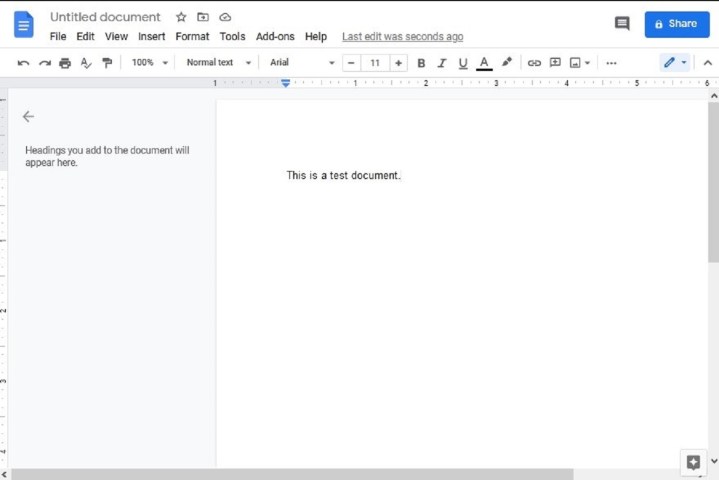Toggle italic formatting
Image resolution: width=719 pixels, height=480 pixels.
pyautogui.click(x=441, y=63)
